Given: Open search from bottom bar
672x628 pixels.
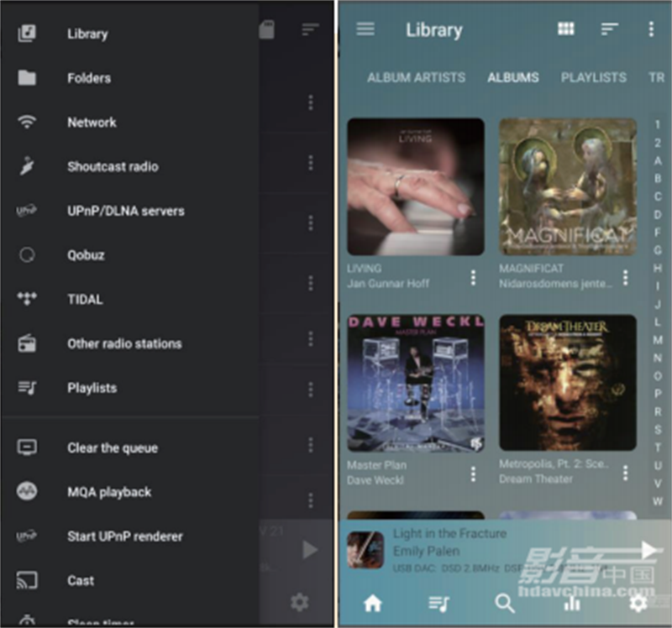Looking at the screenshot, I should point(505,603).
